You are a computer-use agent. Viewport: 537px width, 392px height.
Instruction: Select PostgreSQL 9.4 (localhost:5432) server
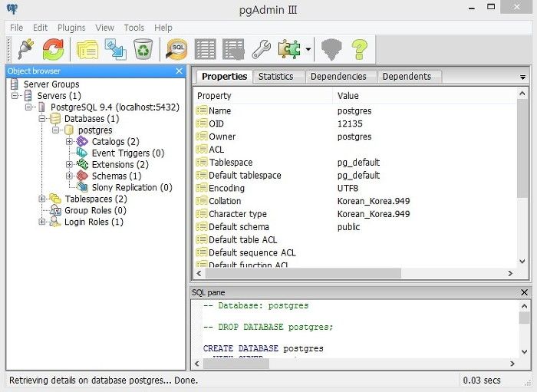point(115,107)
